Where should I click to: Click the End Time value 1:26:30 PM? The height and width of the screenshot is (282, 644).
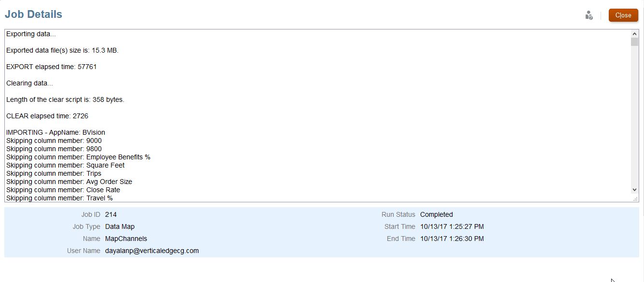tap(452, 239)
